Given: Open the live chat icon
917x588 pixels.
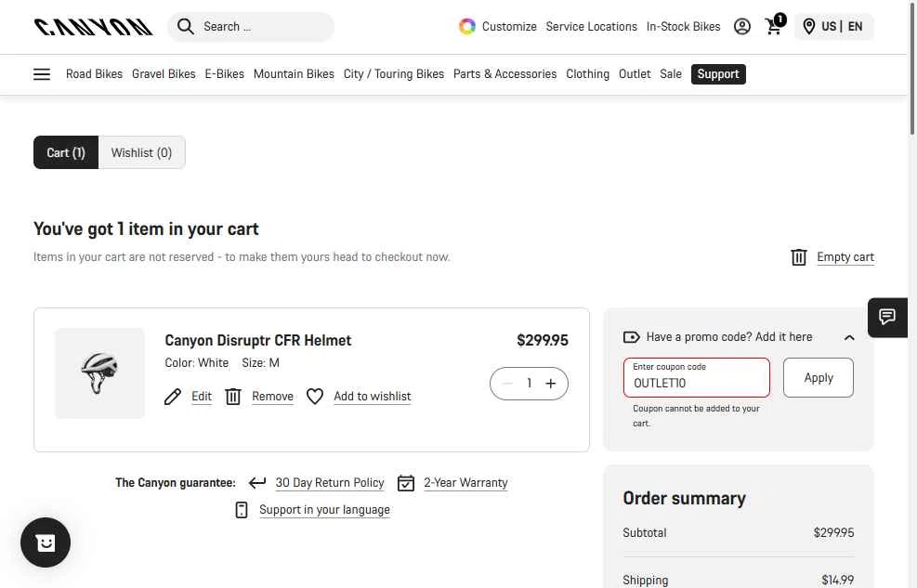Looking at the screenshot, I should [887, 318].
